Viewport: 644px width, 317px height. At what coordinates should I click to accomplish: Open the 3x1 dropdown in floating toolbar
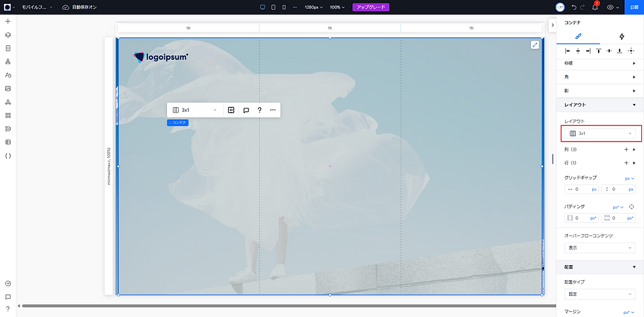point(195,110)
